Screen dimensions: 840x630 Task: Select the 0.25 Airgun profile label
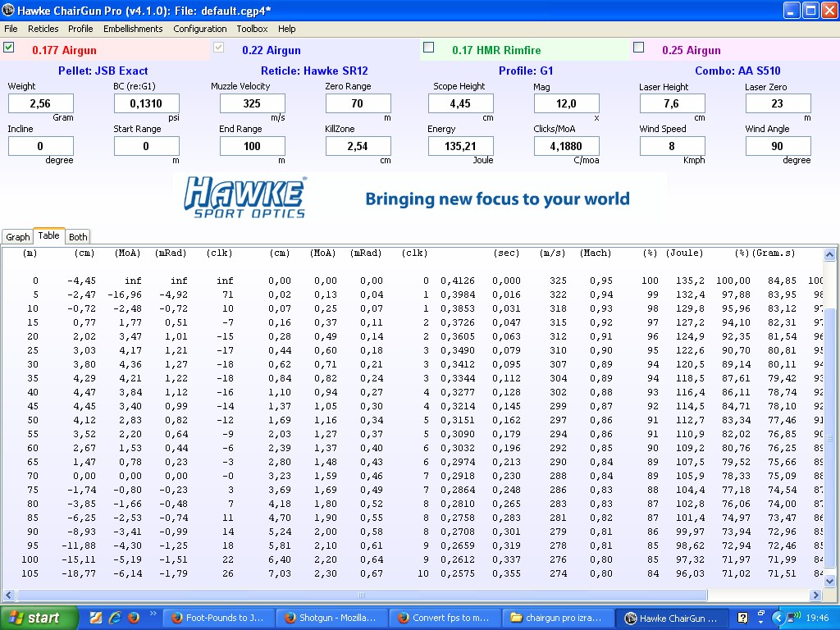coord(691,50)
